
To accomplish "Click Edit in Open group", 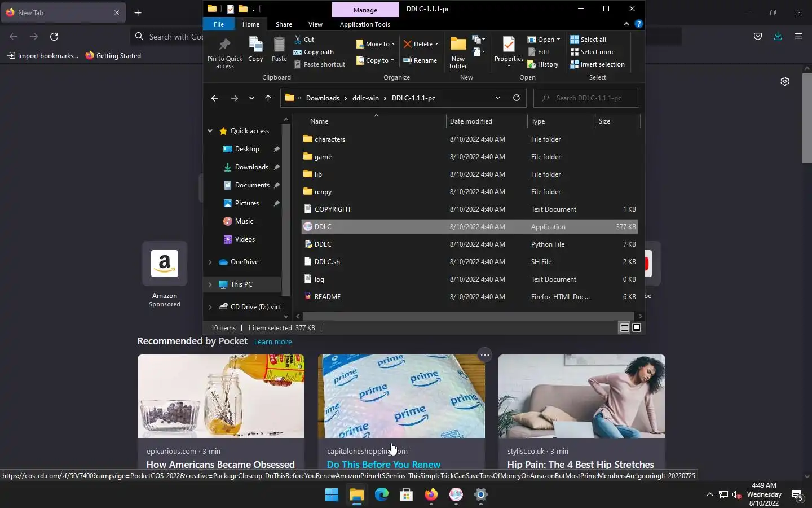I will [539, 52].
